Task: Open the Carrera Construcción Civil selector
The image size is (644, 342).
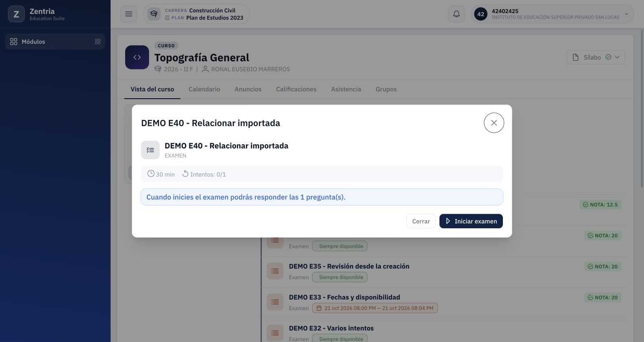Action: tap(197, 14)
